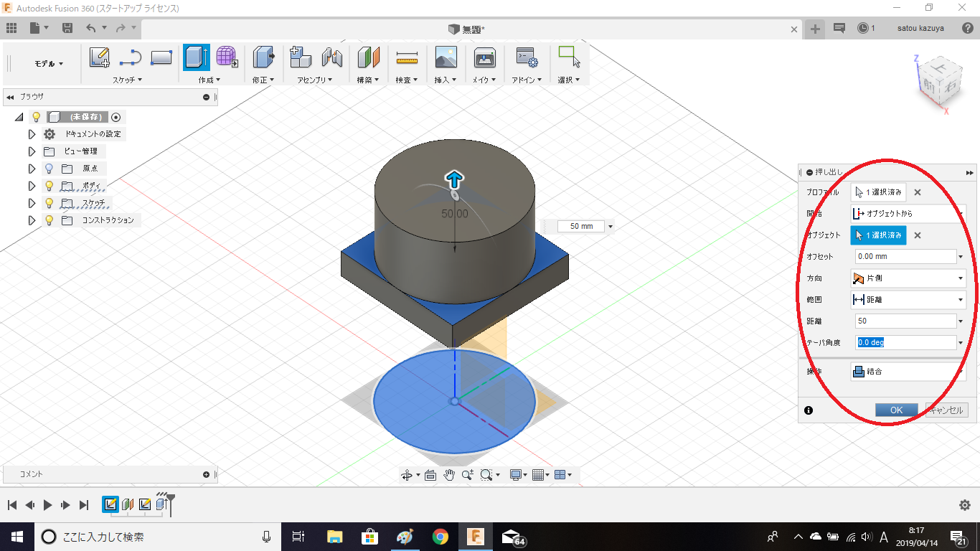Open the job status clock icon
This screenshot has width=980, height=551.
862,28
